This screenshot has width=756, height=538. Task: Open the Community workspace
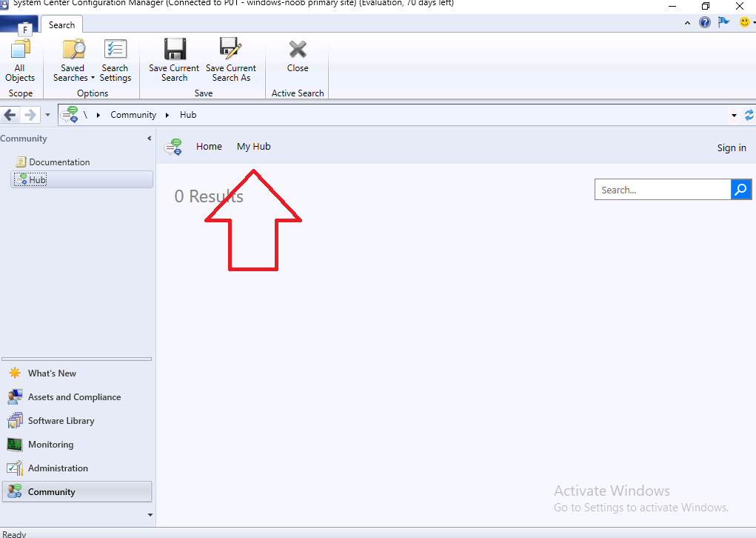tap(77, 491)
